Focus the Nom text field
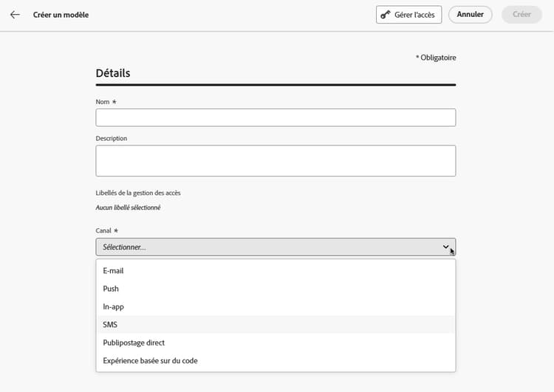 click(x=276, y=117)
